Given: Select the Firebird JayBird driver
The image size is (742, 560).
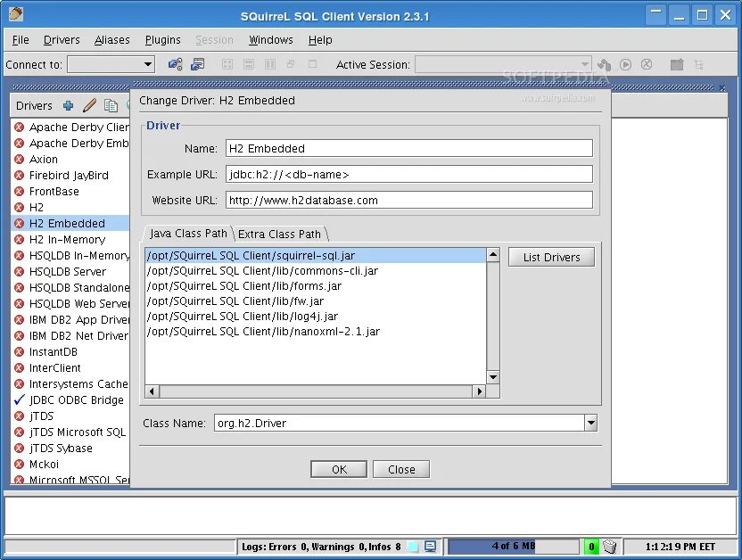Looking at the screenshot, I should point(71,175).
